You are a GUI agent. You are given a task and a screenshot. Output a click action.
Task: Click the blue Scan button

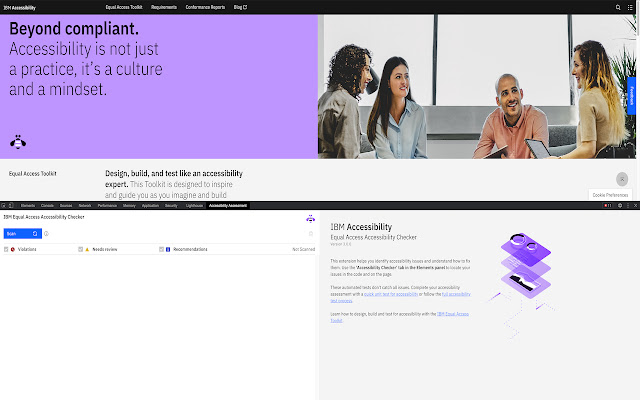click(22, 233)
